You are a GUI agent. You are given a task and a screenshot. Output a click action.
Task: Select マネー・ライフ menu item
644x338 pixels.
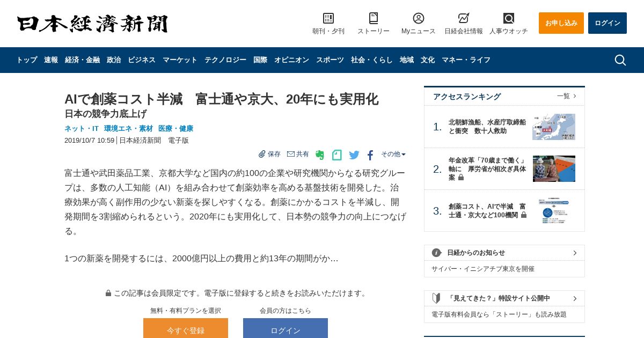click(466, 60)
